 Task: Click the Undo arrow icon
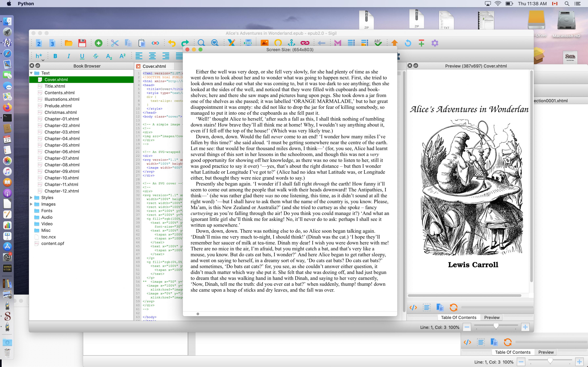172,43
